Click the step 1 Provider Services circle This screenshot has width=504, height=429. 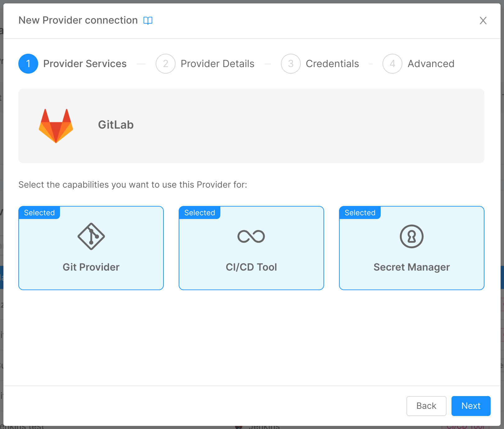[x=28, y=63]
